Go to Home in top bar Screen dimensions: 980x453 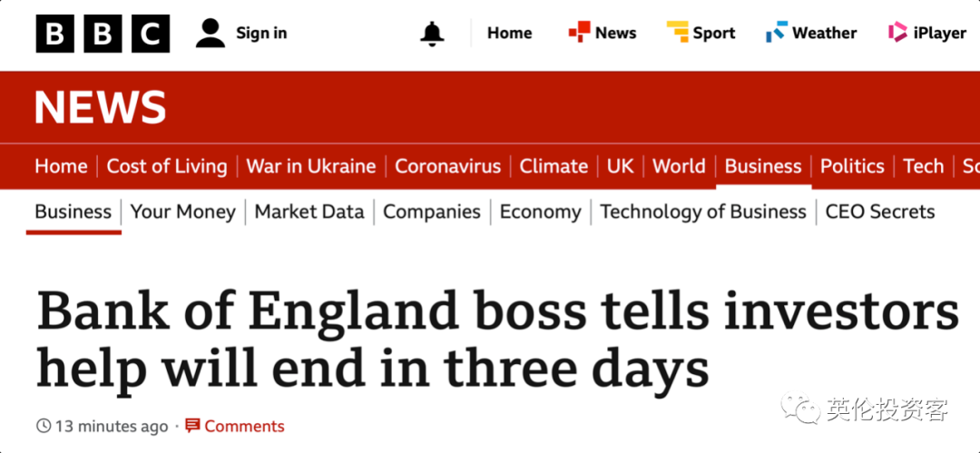509,34
